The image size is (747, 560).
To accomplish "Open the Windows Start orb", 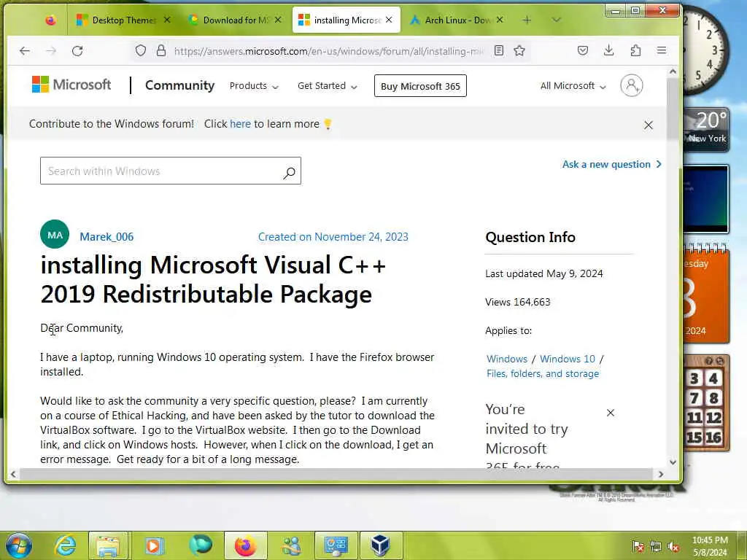I will pyautogui.click(x=18, y=545).
